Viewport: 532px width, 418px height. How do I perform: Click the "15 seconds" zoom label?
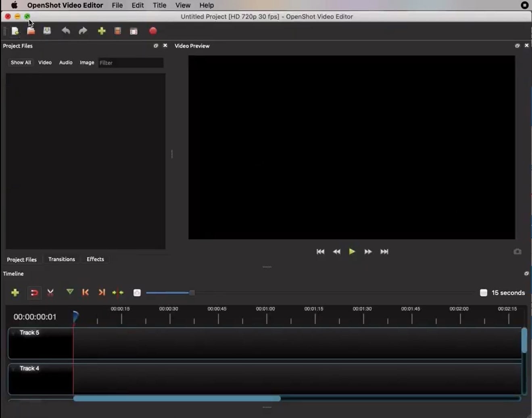coord(508,293)
